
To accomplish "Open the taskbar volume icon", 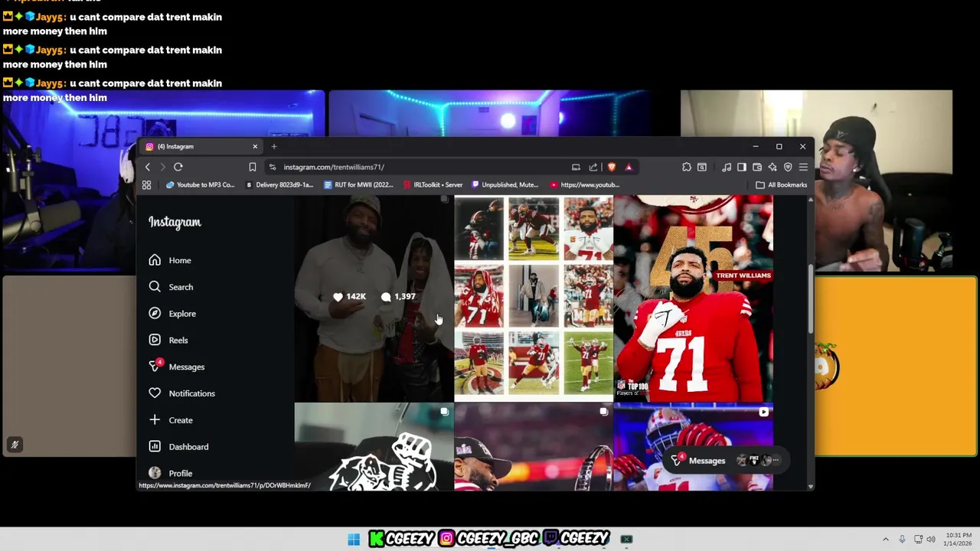I will (931, 540).
